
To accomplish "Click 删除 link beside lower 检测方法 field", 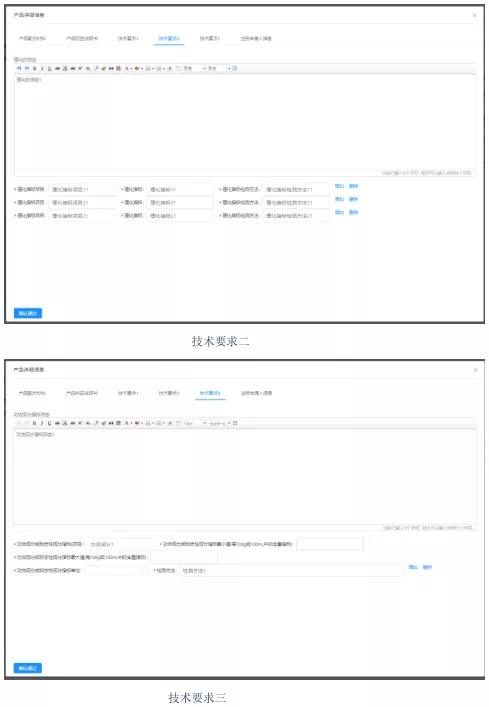I will click(x=427, y=567).
